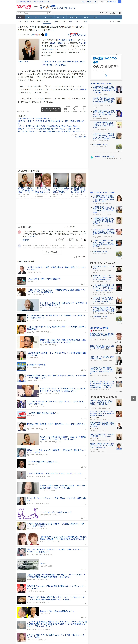This screenshot has width=138, height=644.
Task: Open recommended article ホラン千秋、ベッキー thumbnail
Action: pyautogui.click(x=43, y=180)
